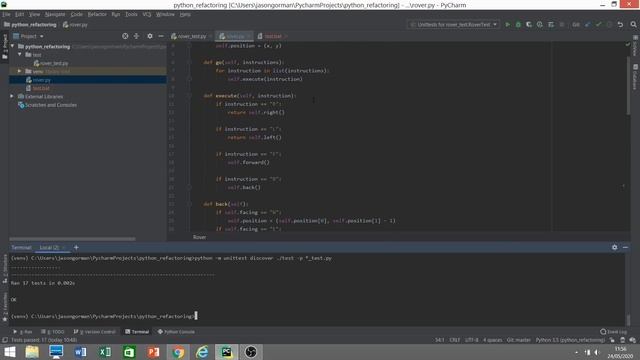Screen dimensions: 640x360
Task: Open the TODO tool window button
Action: click(x=53, y=332)
